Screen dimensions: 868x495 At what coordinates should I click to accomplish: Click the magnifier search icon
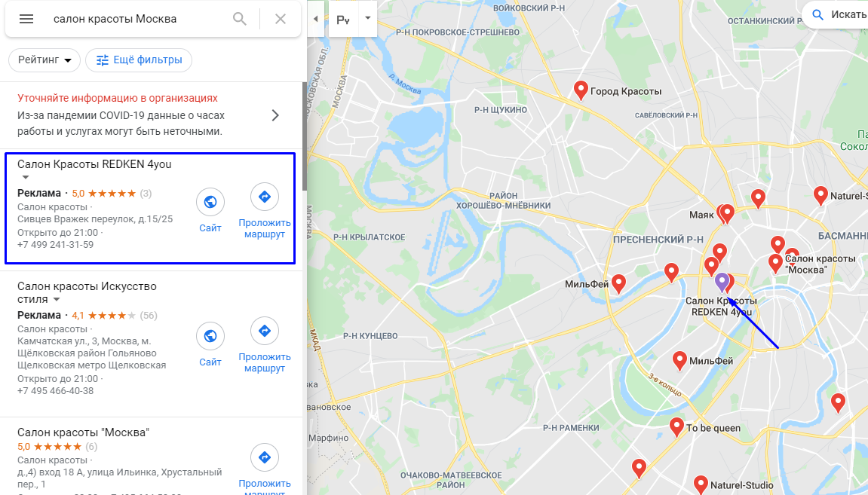pyautogui.click(x=240, y=19)
